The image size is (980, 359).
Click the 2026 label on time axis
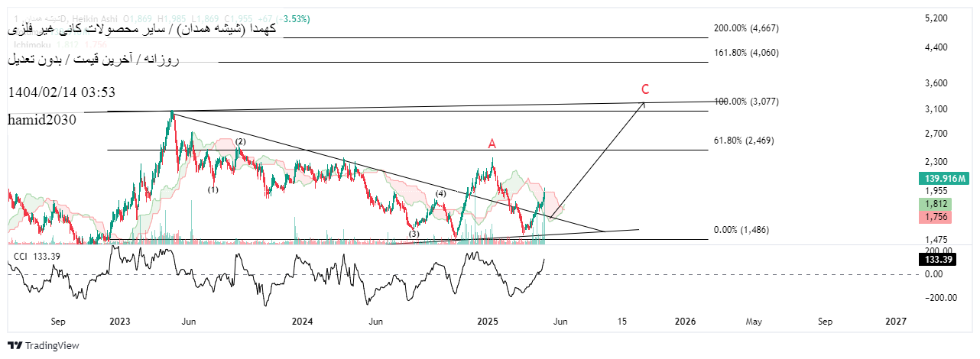click(684, 322)
